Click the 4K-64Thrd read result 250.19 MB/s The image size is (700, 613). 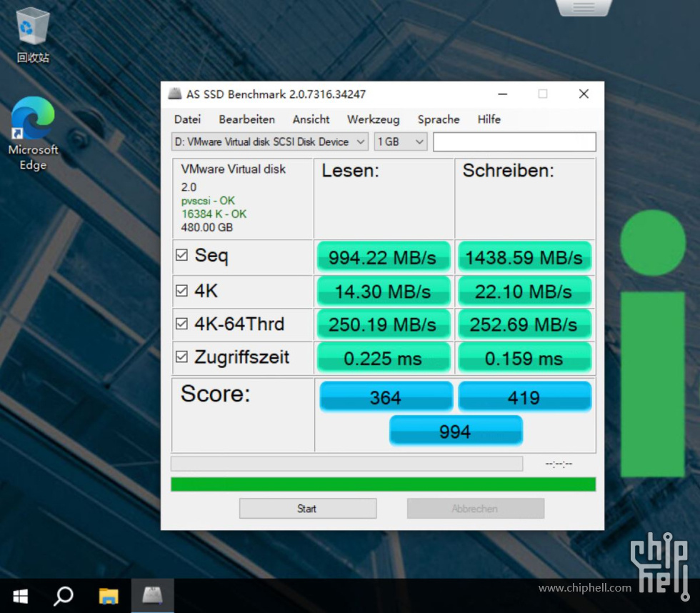coord(383,324)
